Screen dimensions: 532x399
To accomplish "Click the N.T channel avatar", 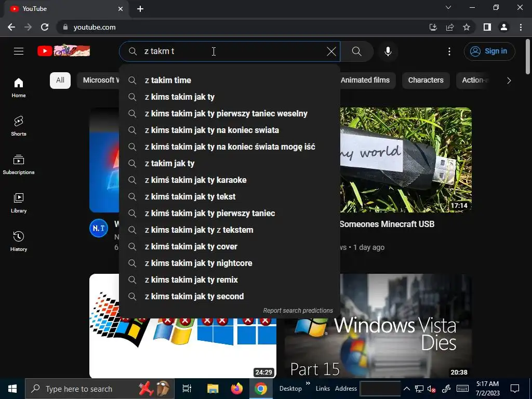I will pos(99,229).
